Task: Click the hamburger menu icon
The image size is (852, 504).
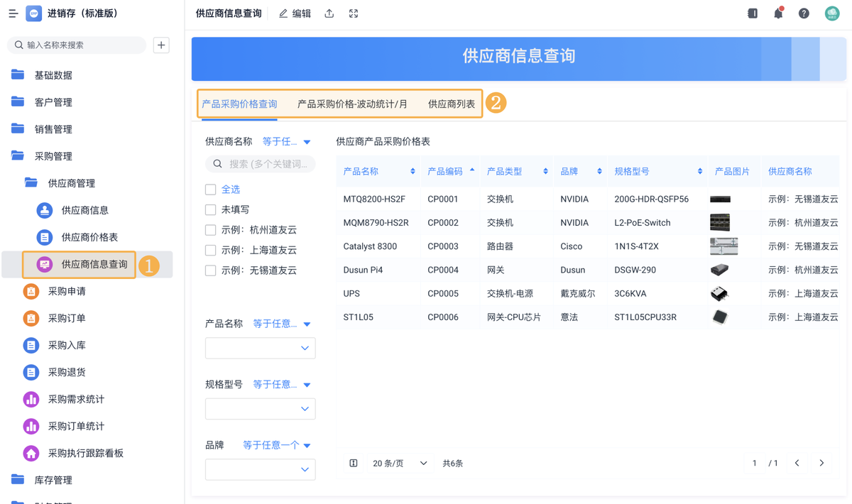Action: (x=13, y=13)
